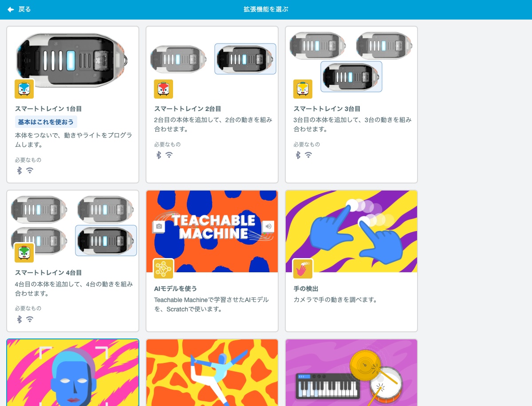Click the blue train icon for スマートトレイン 1台目
Viewport: 532px width, 406px height.
click(x=24, y=89)
